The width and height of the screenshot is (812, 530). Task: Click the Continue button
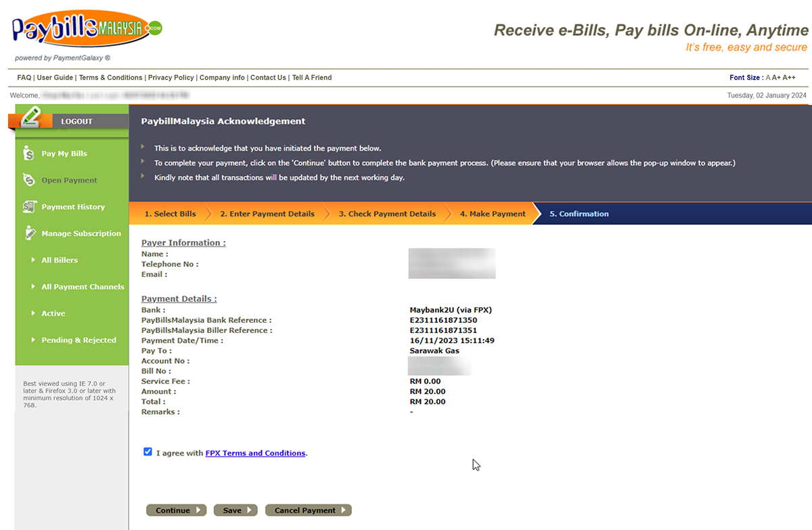coord(176,510)
